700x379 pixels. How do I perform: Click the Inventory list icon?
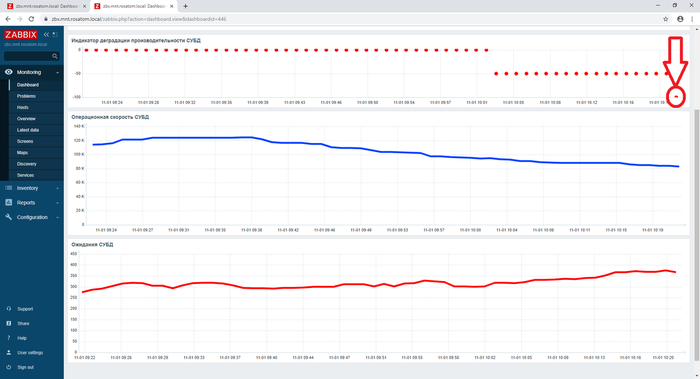8,188
